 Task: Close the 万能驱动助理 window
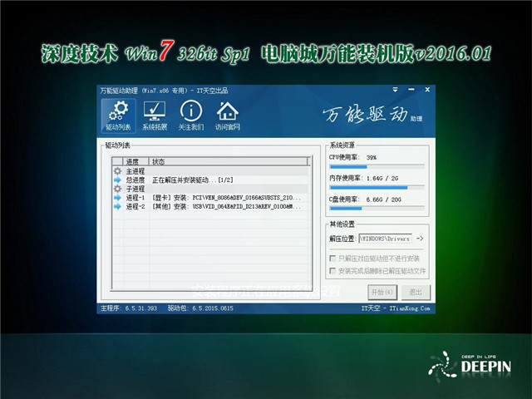(x=427, y=90)
